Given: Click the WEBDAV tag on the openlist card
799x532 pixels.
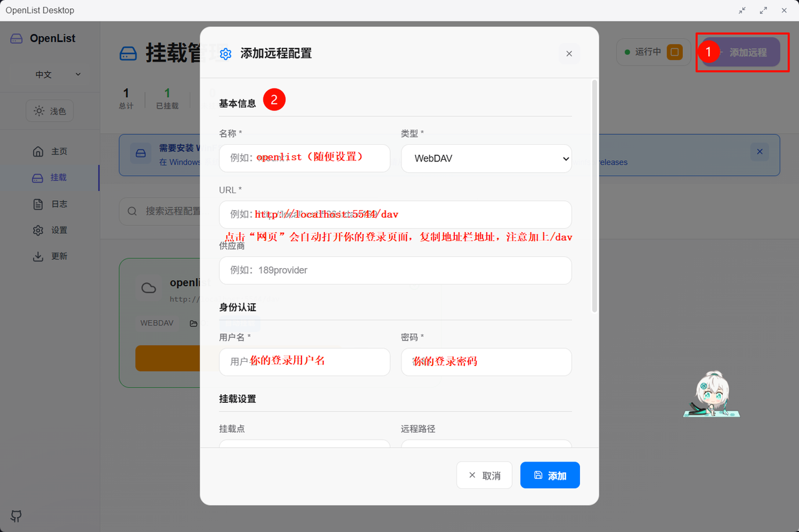Looking at the screenshot, I should 157,323.
